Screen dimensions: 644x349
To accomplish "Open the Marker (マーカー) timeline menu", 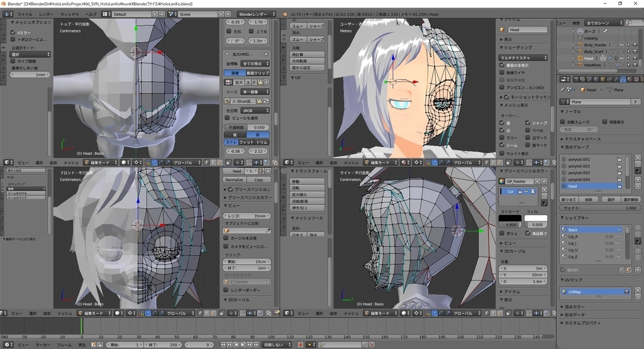I will click(x=42, y=345).
